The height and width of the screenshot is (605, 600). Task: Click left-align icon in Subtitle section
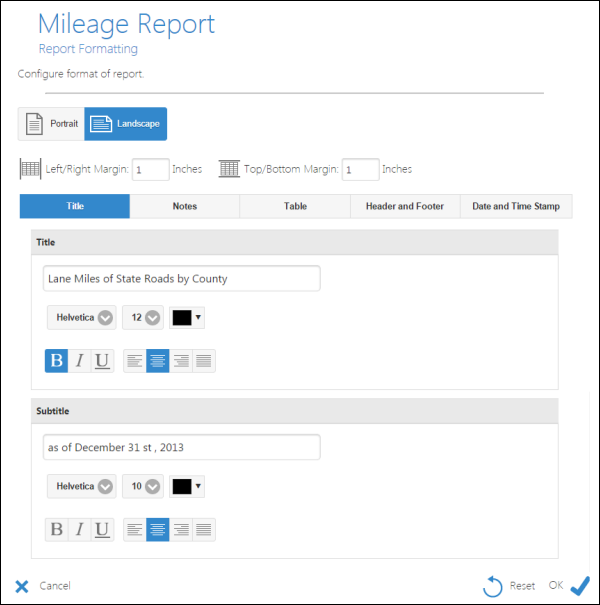tap(135, 529)
